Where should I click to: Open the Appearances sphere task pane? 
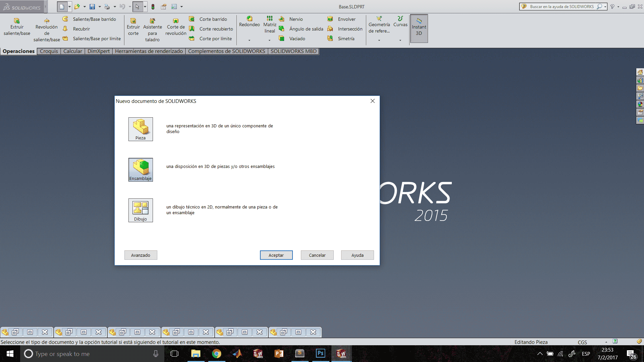point(640,104)
